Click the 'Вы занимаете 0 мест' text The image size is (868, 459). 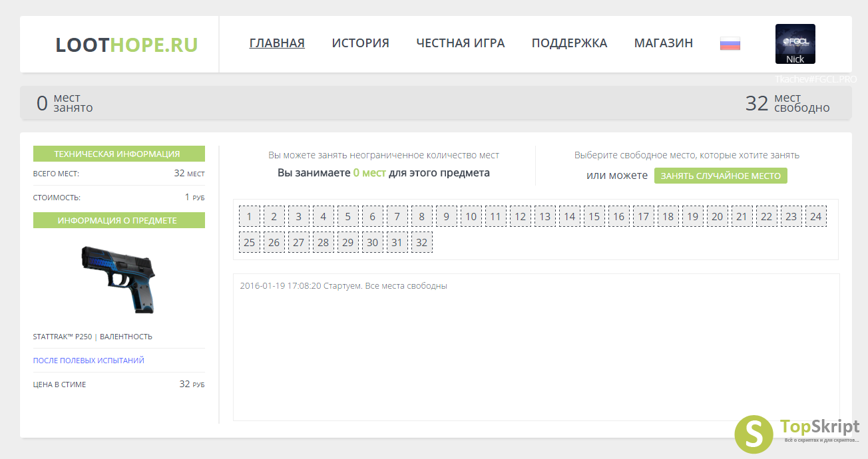(x=383, y=173)
